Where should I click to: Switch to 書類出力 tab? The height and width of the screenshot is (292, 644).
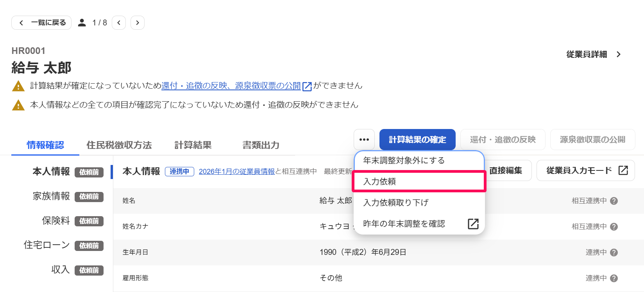(261, 145)
